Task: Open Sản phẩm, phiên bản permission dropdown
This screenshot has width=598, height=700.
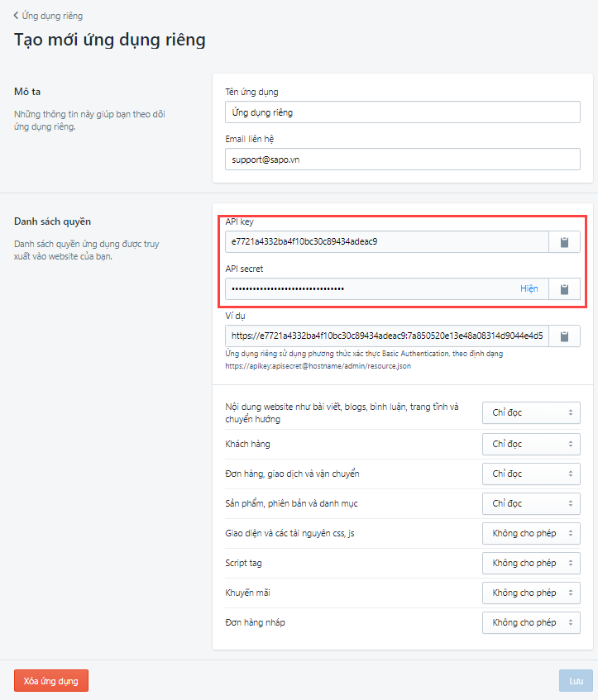Action: click(531, 503)
